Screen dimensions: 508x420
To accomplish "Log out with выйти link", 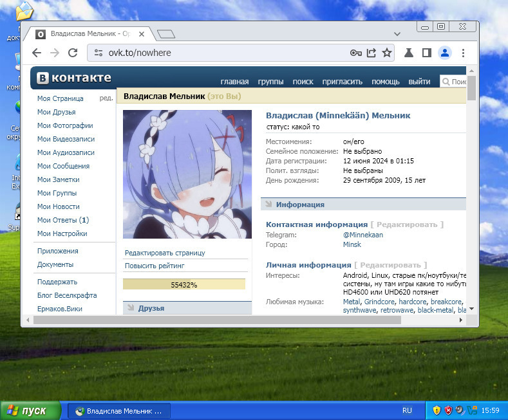I will tap(419, 82).
